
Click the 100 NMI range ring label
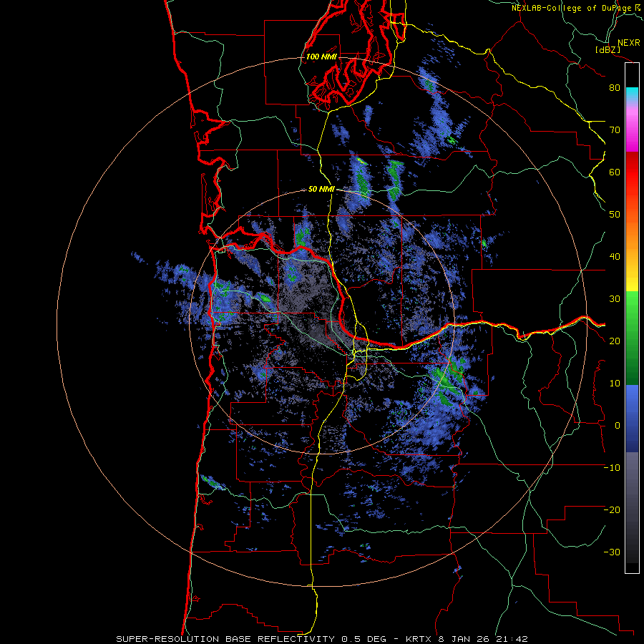(x=321, y=57)
